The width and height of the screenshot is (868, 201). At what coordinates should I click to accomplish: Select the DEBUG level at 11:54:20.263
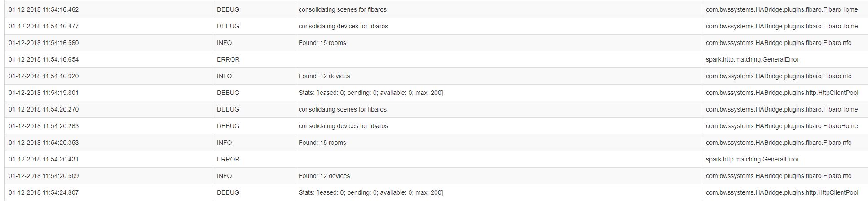click(228, 126)
